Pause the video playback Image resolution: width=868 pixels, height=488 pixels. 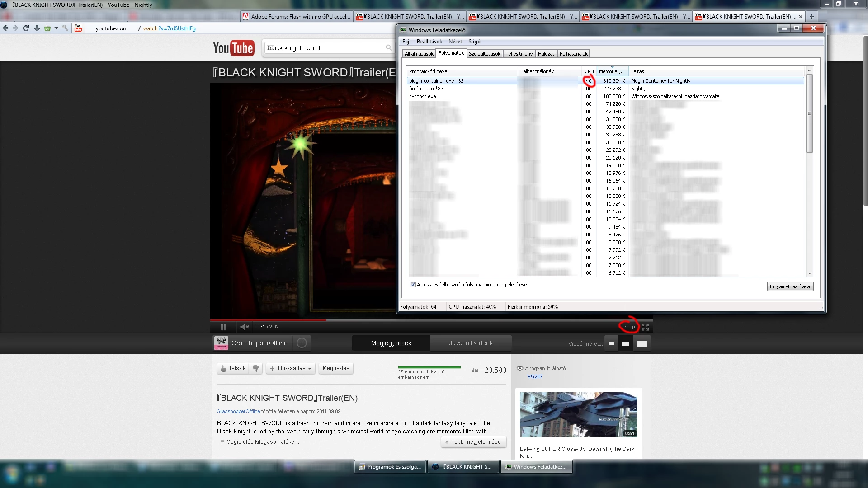click(223, 327)
